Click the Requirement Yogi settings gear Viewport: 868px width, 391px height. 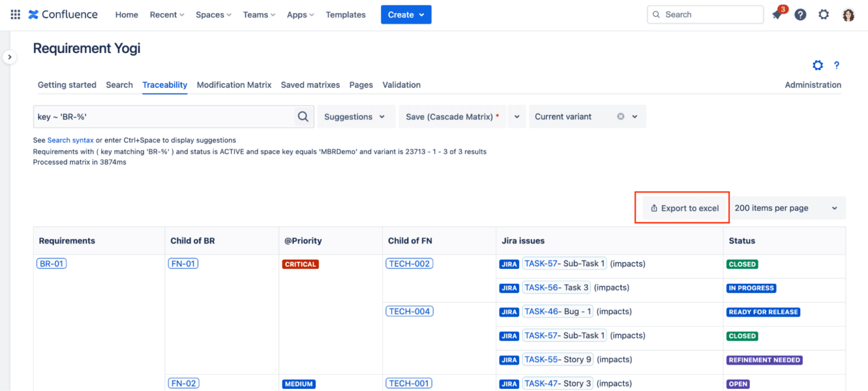click(818, 65)
